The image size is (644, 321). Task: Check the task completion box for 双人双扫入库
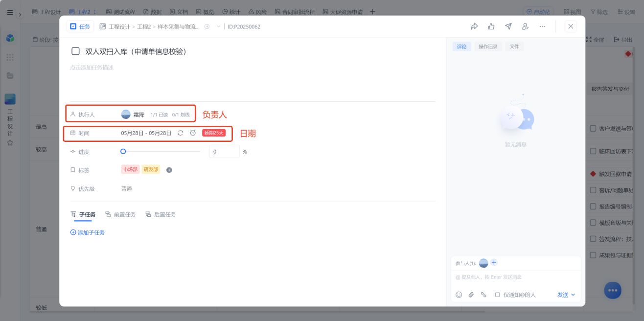(75, 51)
